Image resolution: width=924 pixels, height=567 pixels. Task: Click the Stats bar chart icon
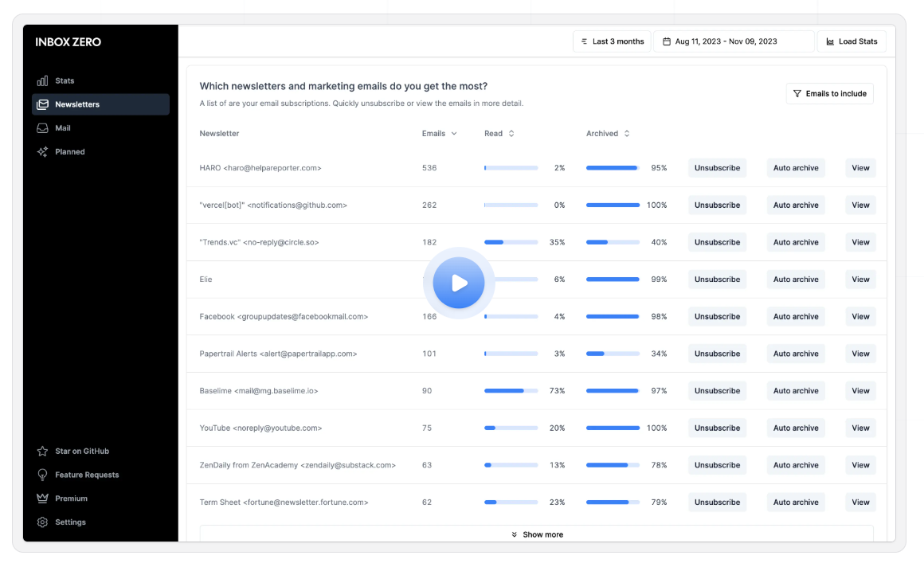pos(43,81)
